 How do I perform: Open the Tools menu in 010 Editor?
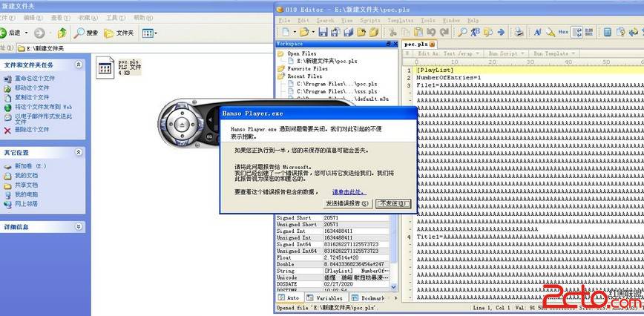(427, 20)
